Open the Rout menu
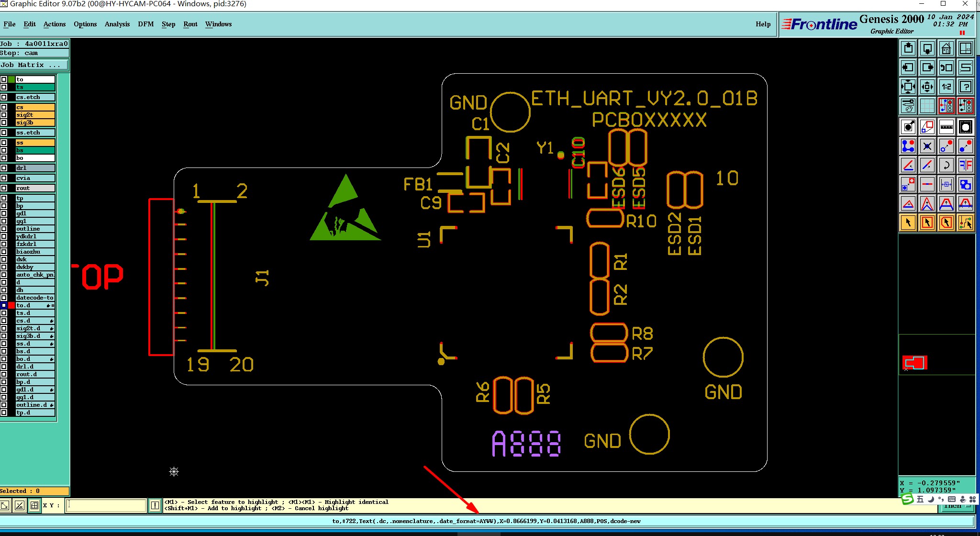Viewport: 980px width, 536px height. 190,24
